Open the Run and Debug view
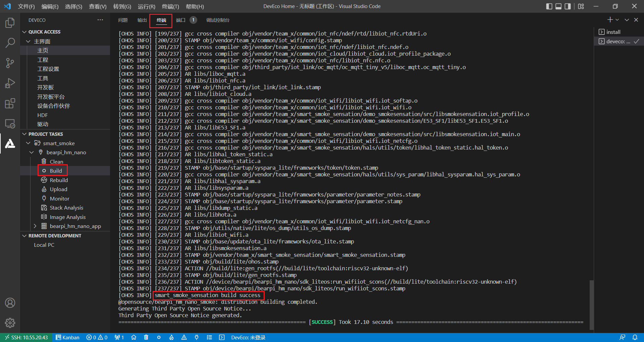644x342 pixels. coord(10,83)
